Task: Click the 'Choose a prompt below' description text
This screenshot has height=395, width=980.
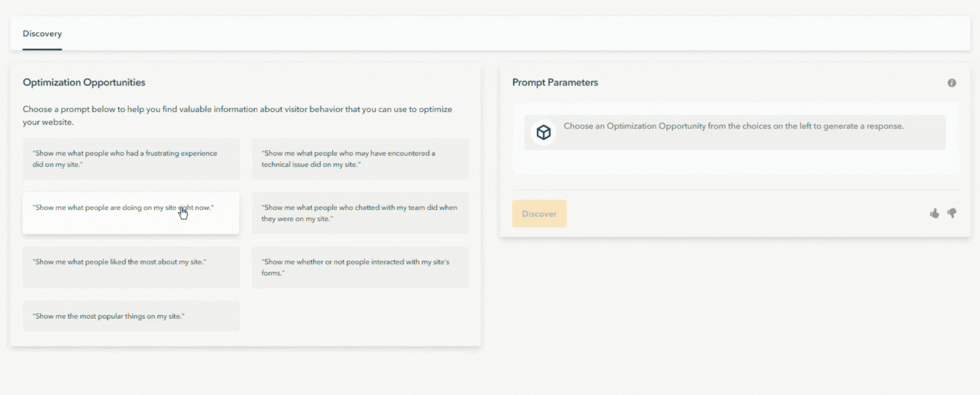Action: pyautogui.click(x=237, y=116)
